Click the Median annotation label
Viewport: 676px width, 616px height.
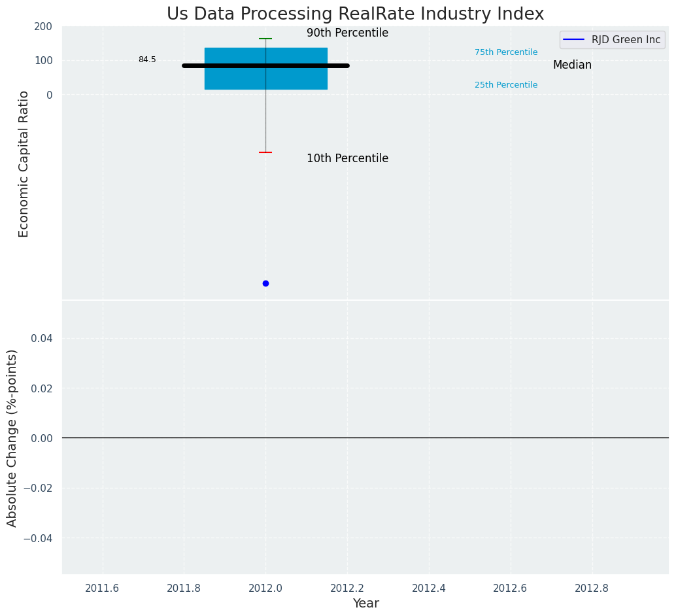pyautogui.click(x=572, y=65)
